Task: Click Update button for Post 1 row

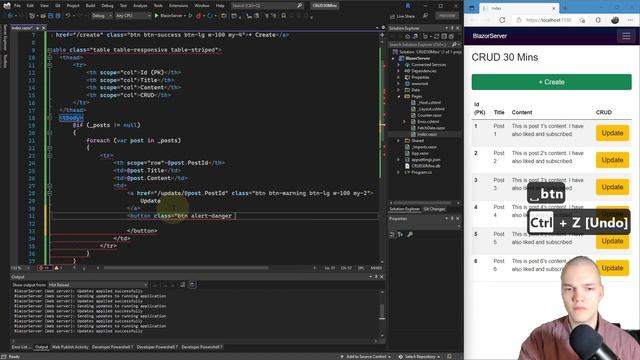Action: tap(612, 133)
